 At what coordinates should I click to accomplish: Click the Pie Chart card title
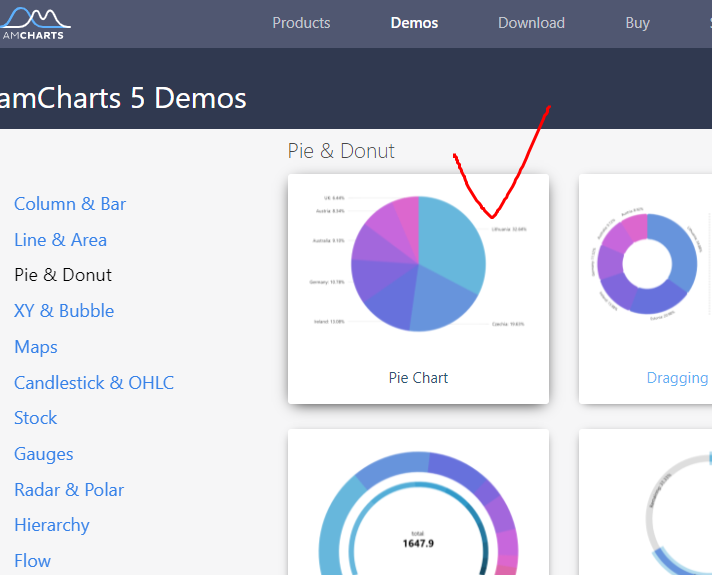(x=418, y=378)
